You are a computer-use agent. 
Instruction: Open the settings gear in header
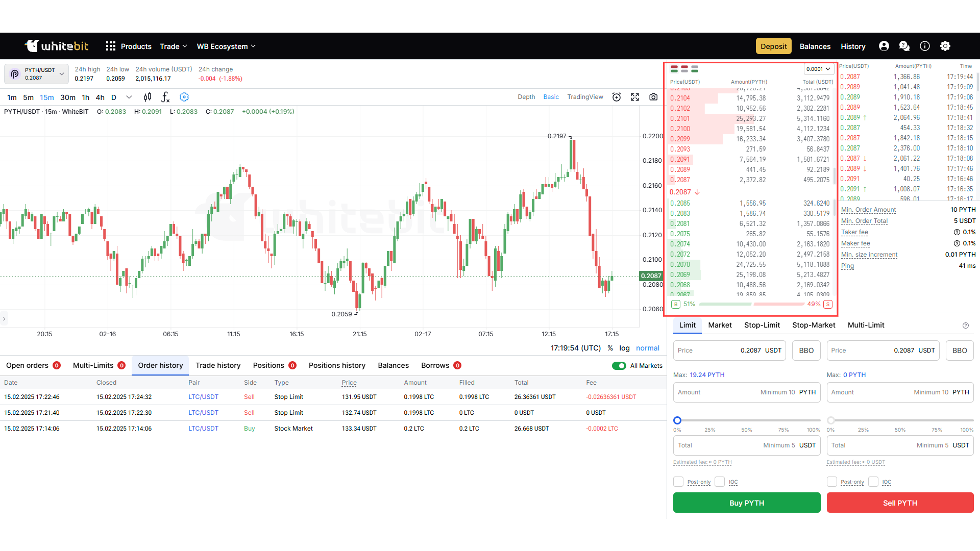point(945,46)
